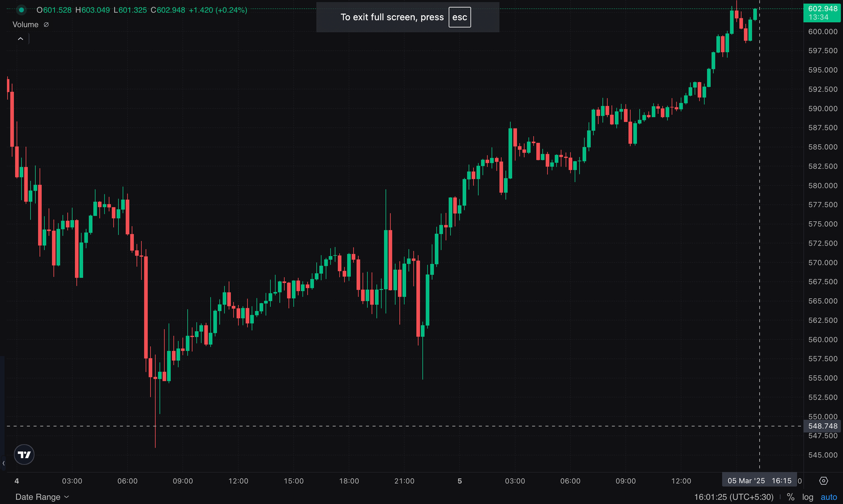Open timezone menu showing 16:01:25 (UTC+5:30)
This screenshot has width=843, height=504.
click(x=733, y=497)
